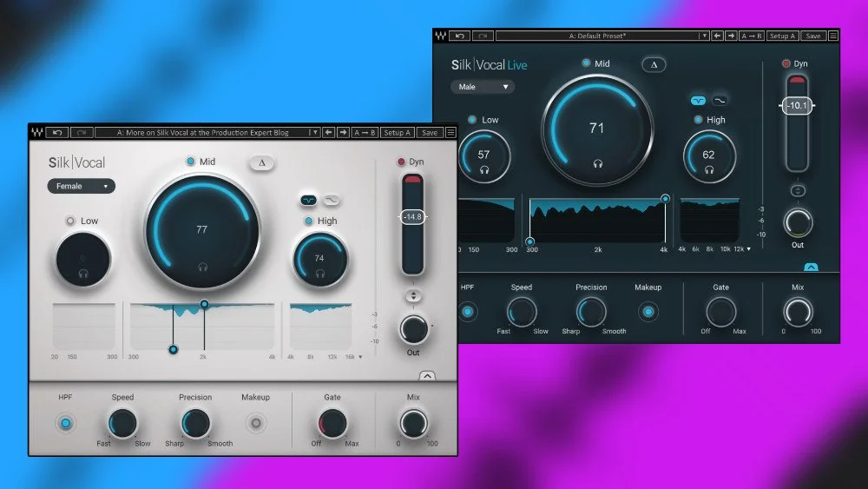Click undo arrow in Silk Vocal Live toolbar
868x489 pixels.
pos(460,36)
